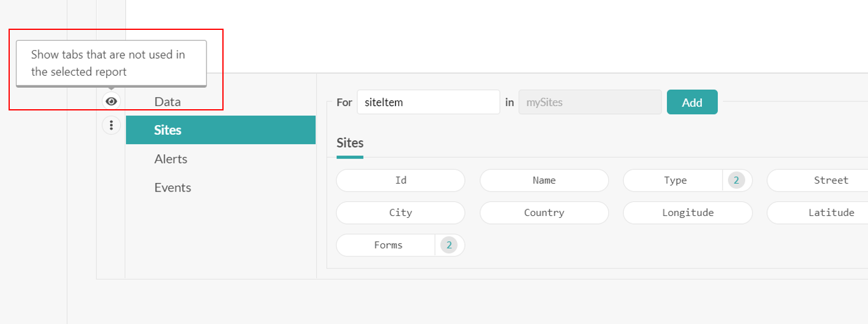
Task: Click the Country field chip
Action: 544,213
